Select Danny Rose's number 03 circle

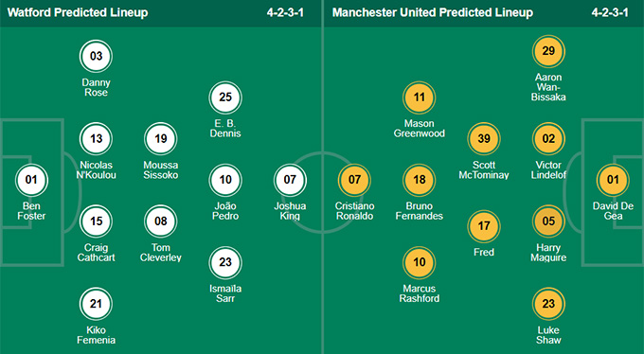pos(96,56)
